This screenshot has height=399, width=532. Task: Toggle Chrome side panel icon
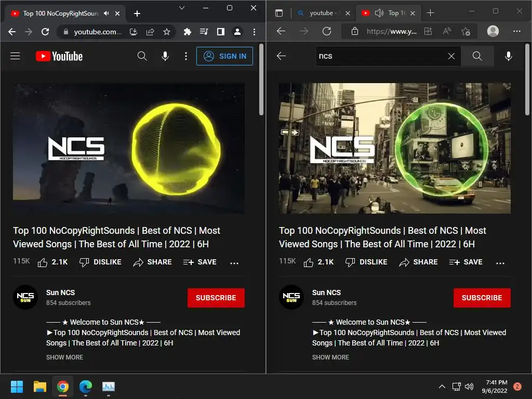coord(220,32)
